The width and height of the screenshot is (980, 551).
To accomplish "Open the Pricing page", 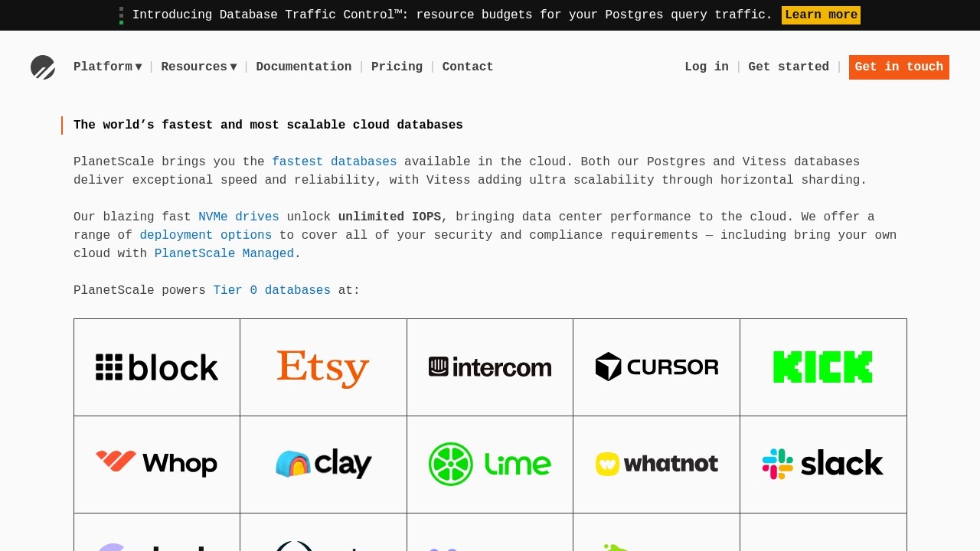I will (x=397, y=67).
